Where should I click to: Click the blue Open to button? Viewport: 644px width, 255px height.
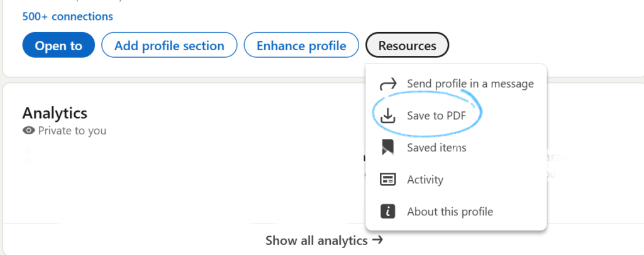(x=58, y=46)
